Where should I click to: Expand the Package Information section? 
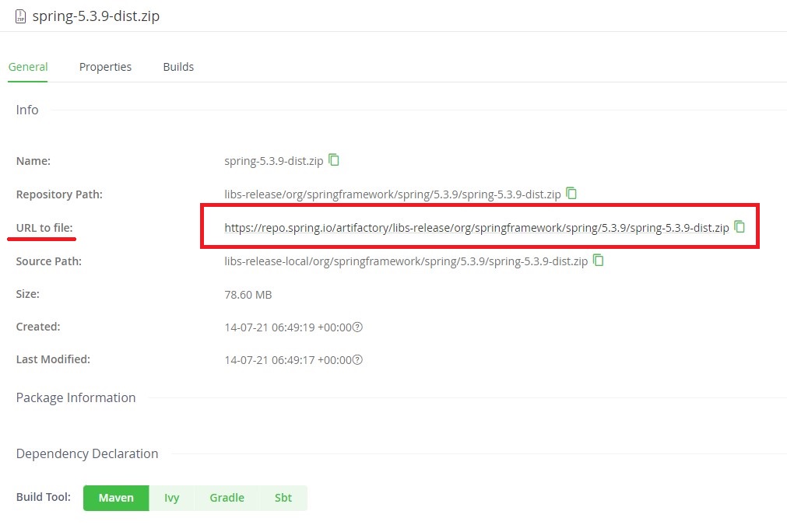(x=76, y=397)
